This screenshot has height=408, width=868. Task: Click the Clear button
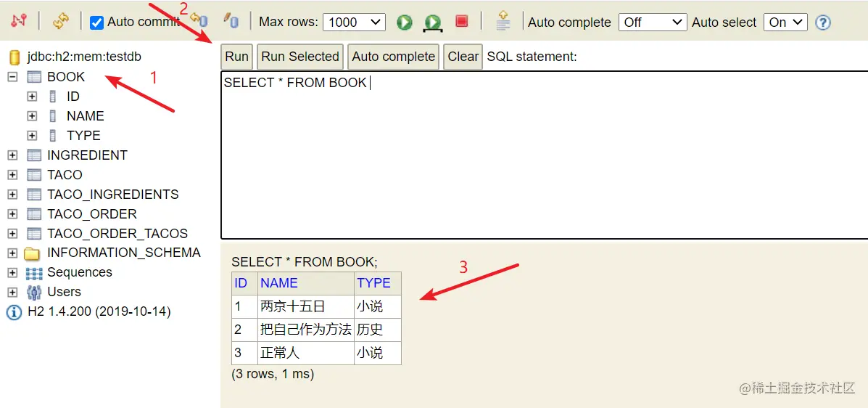click(463, 57)
